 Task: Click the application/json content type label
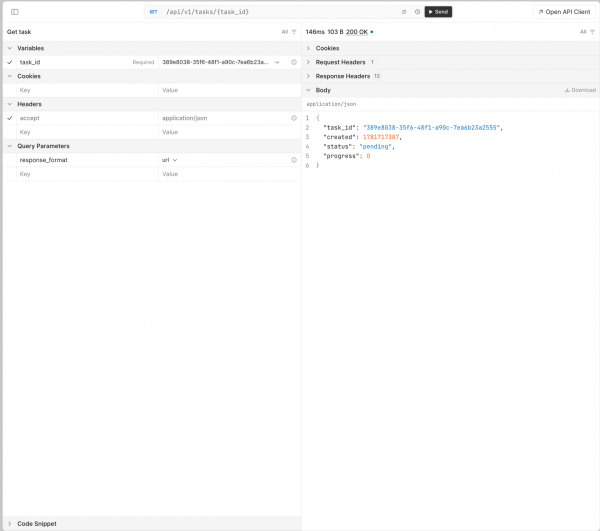pyautogui.click(x=331, y=104)
